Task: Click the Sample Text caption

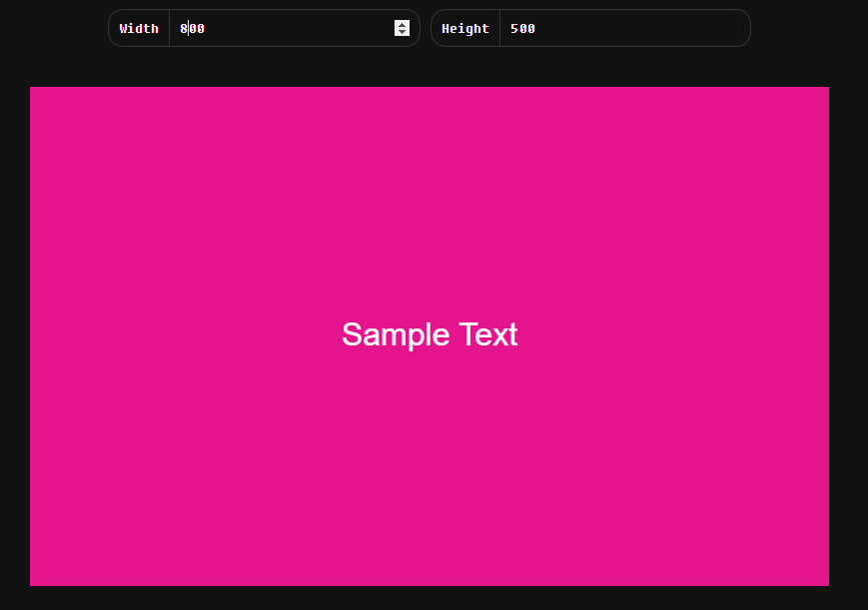Action: point(430,334)
